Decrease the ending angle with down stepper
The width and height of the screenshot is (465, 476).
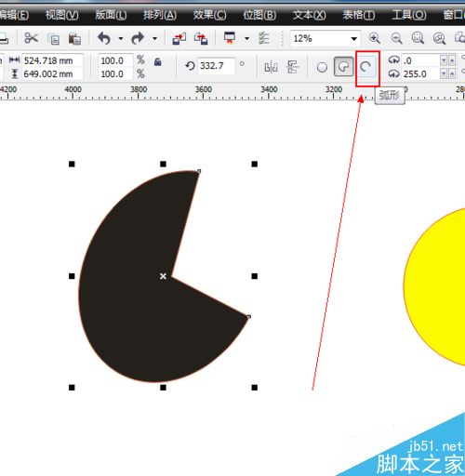[444, 73]
